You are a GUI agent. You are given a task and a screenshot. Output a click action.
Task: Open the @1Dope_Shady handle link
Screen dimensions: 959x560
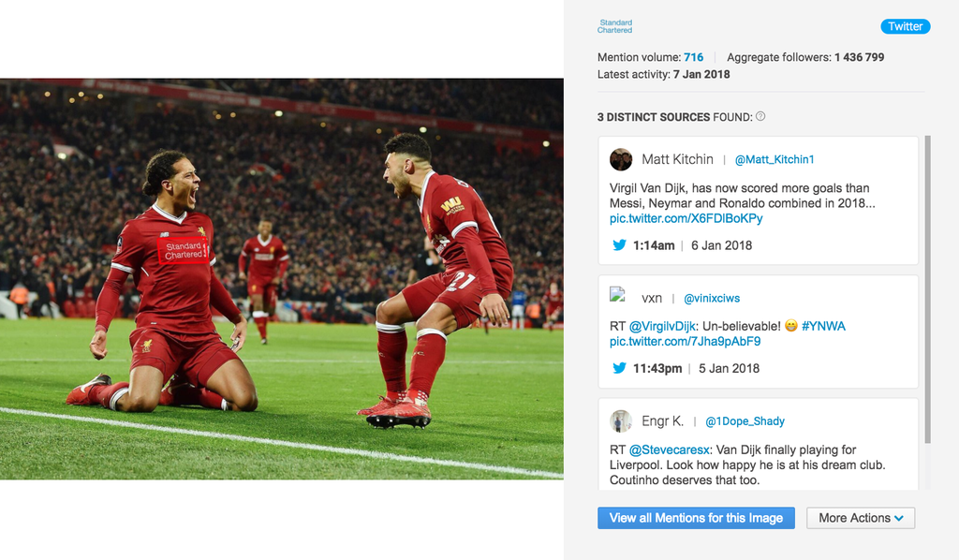pos(745,421)
